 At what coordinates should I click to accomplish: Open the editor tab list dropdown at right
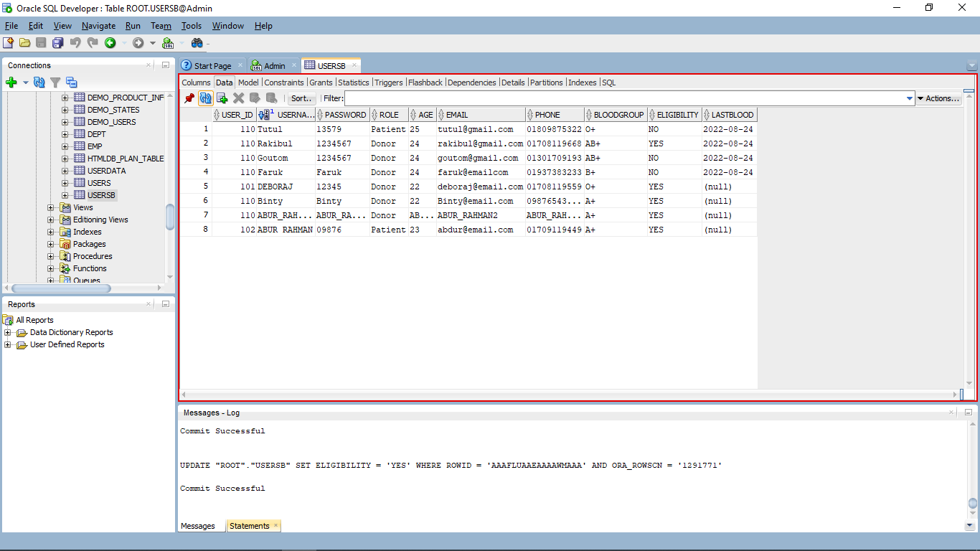click(971, 66)
